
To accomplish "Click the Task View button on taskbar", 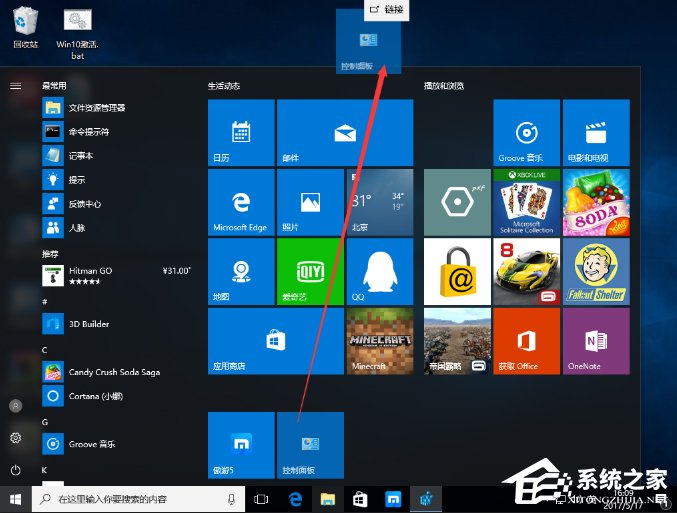I will click(x=262, y=498).
